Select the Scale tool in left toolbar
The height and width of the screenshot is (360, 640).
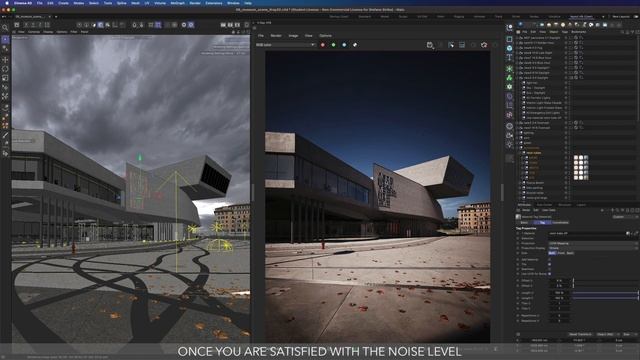(5, 78)
